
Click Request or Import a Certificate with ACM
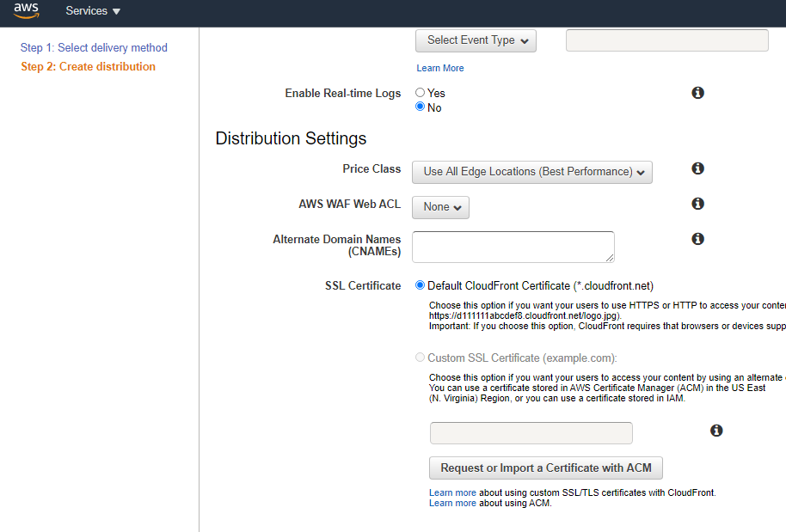click(x=546, y=468)
